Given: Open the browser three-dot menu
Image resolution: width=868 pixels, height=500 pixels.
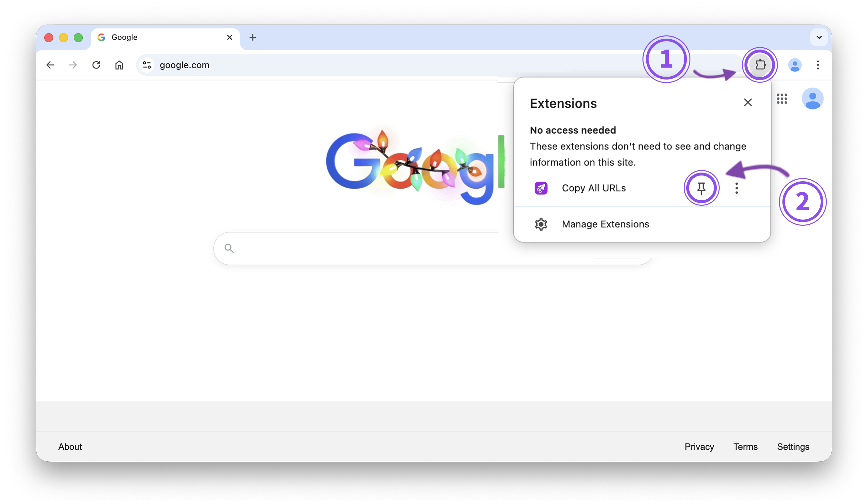Looking at the screenshot, I should pos(818,65).
